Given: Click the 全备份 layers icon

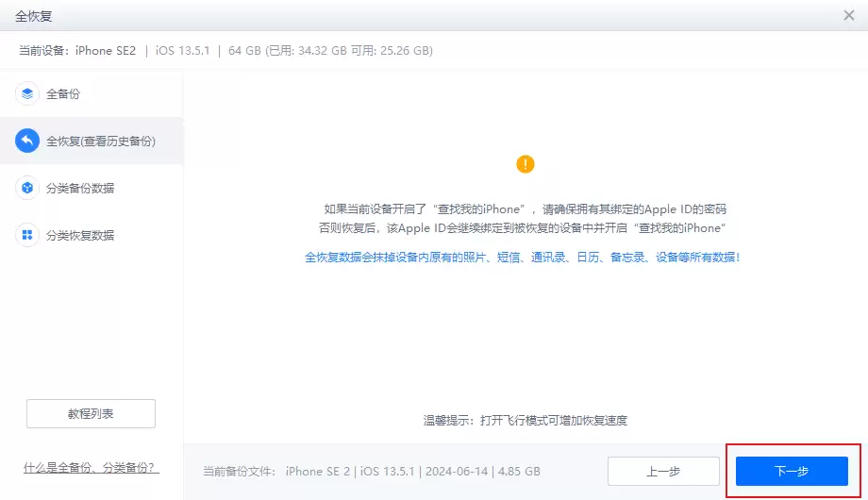Looking at the screenshot, I should point(27,93).
